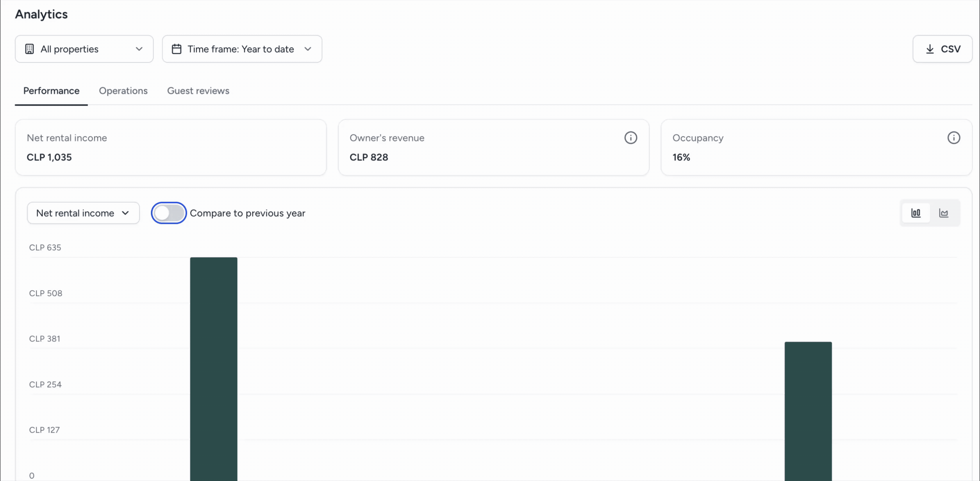Click the Compare to previous year label

click(x=247, y=213)
